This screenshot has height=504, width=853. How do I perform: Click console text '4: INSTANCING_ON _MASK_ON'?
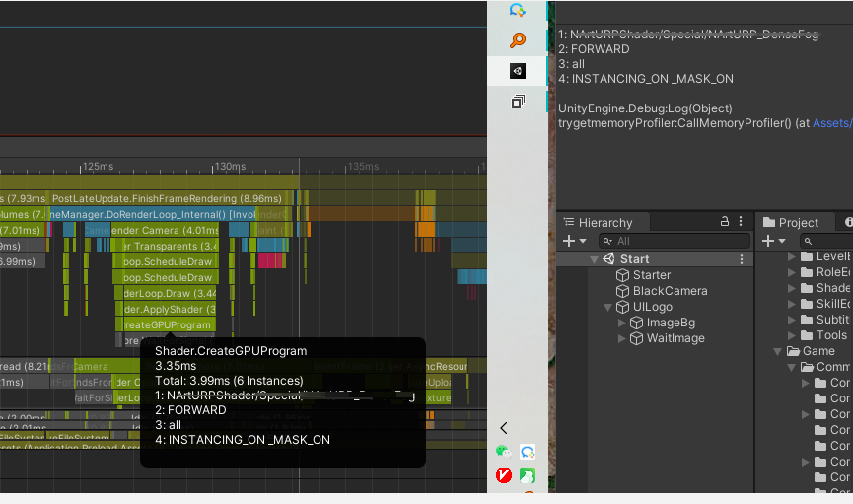[x=646, y=79]
